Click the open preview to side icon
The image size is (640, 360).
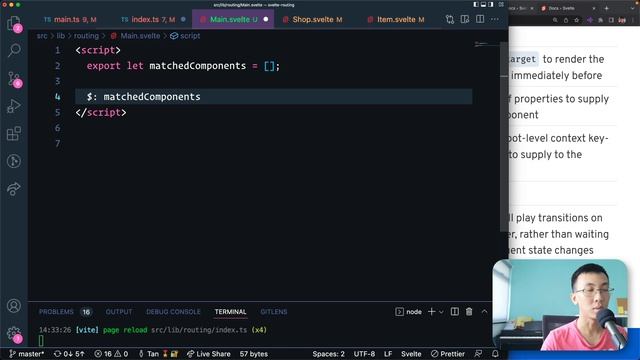click(465, 20)
